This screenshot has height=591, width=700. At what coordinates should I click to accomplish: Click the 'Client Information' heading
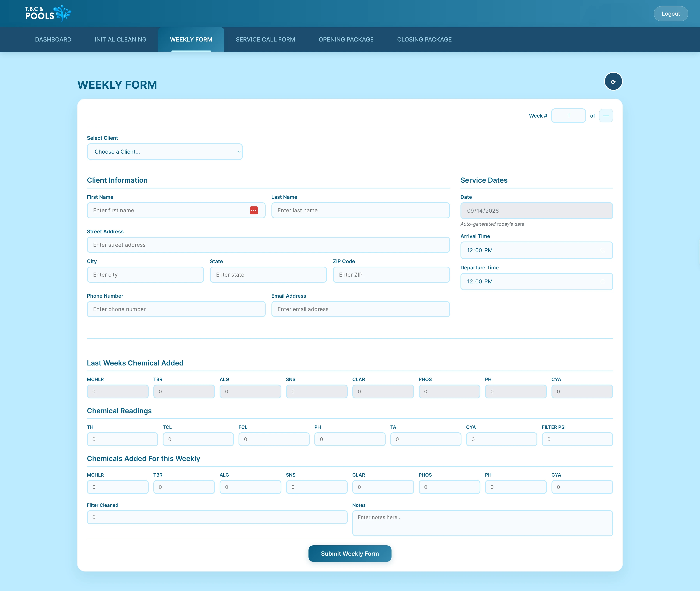point(117,180)
